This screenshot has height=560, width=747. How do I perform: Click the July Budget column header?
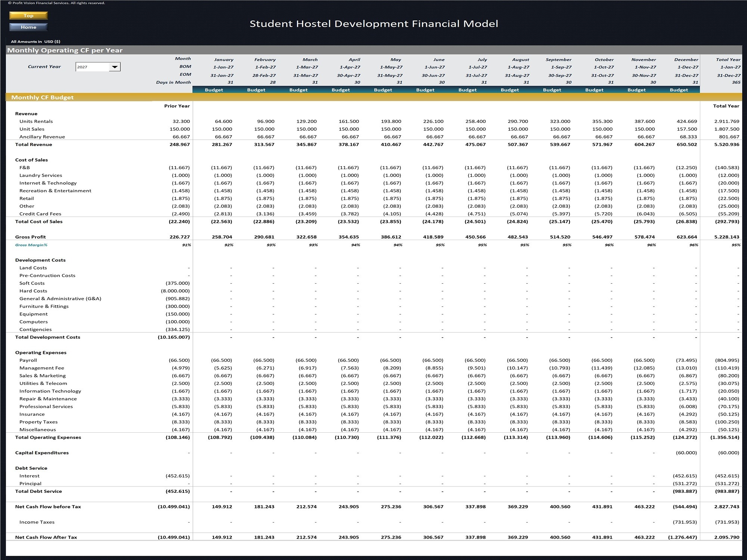(x=467, y=90)
